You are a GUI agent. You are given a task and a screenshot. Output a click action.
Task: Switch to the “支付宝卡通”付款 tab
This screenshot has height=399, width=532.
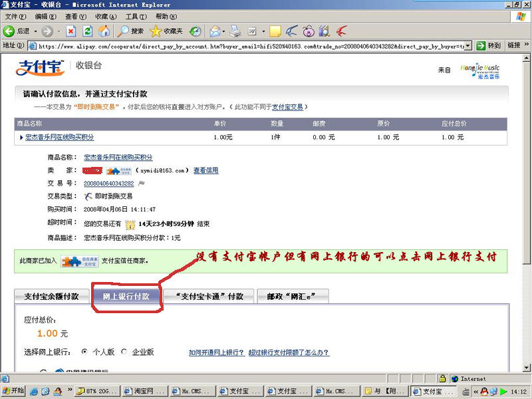209,296
